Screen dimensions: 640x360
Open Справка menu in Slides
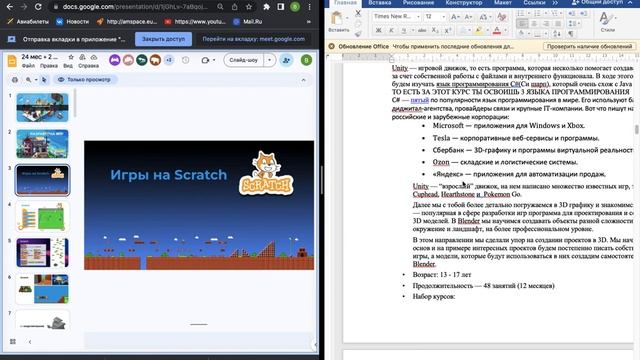coord(89,66)
